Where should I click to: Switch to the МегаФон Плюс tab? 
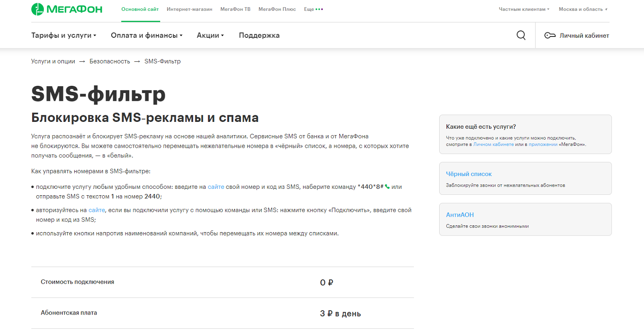[x=277, y=9]
